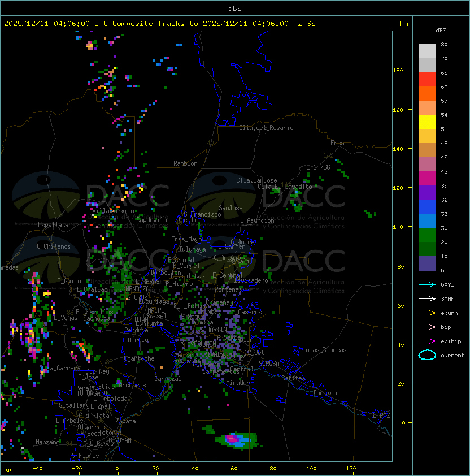The image size is (470, 476).
Task: Click the L_Asuncion map label
Action: [257, 220]
